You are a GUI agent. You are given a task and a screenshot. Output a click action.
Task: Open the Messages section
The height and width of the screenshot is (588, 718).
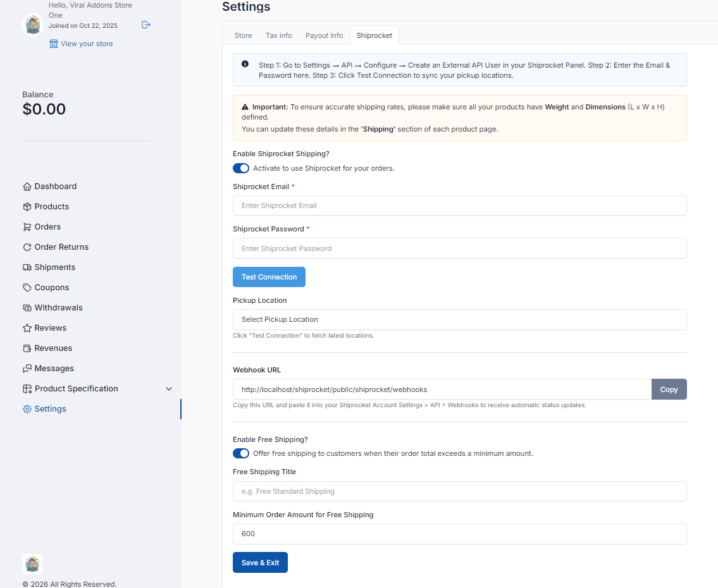pos(54,369)
